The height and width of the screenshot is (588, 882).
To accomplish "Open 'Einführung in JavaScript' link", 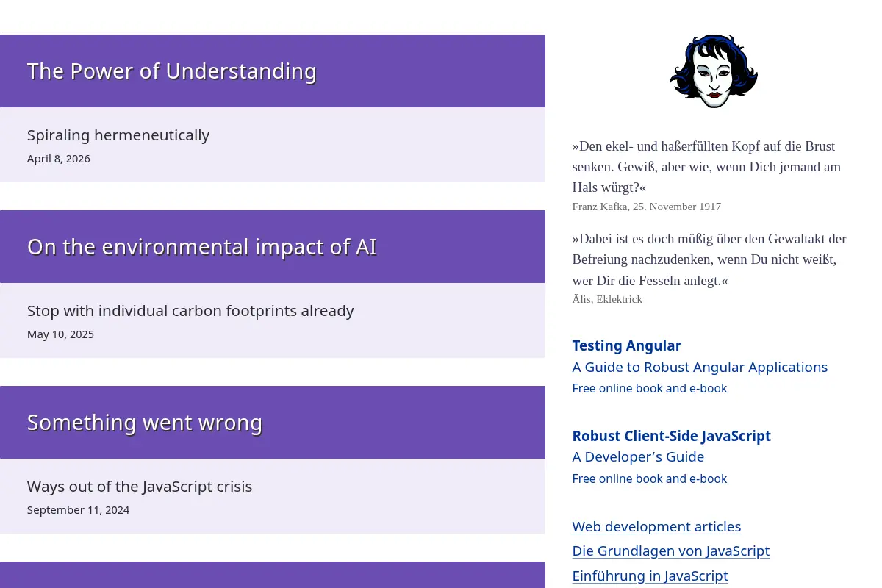I will pyautogui.click(x=650, y=576).
